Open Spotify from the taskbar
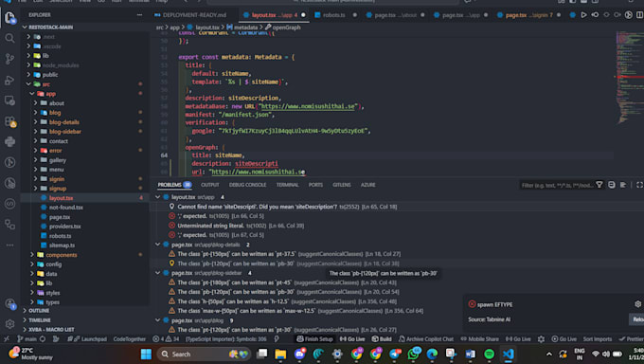 (489, 354)
